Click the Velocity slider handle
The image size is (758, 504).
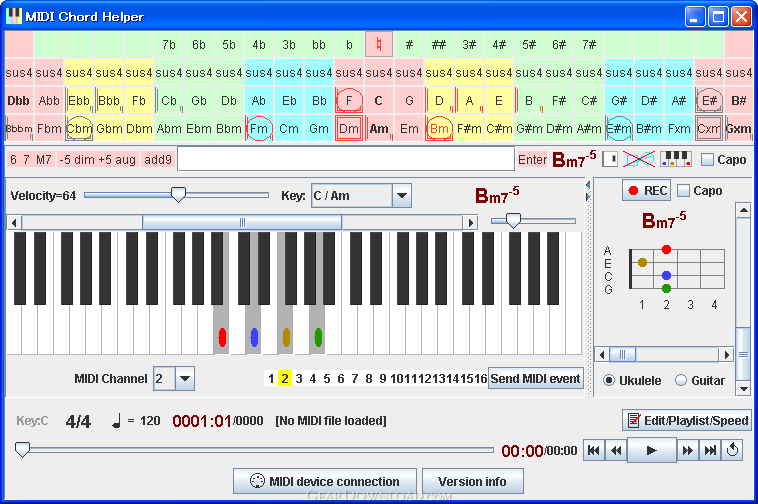(178, 195)
